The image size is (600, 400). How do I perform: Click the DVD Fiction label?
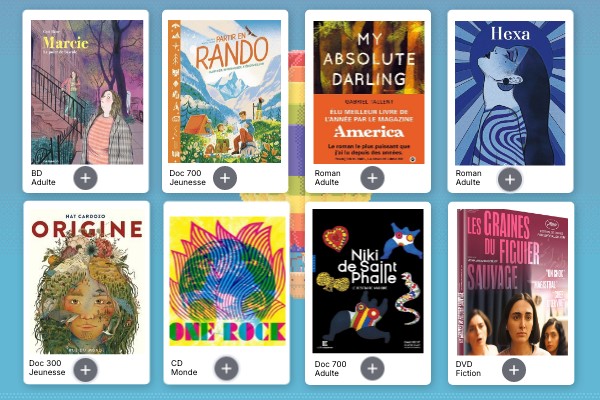point(468,369)
